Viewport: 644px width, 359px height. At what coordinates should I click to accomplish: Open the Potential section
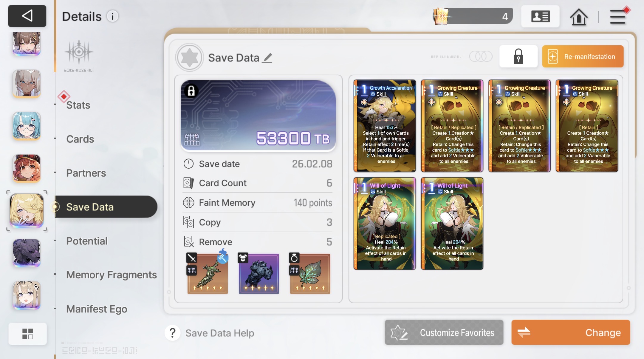[x=87, y=241]
